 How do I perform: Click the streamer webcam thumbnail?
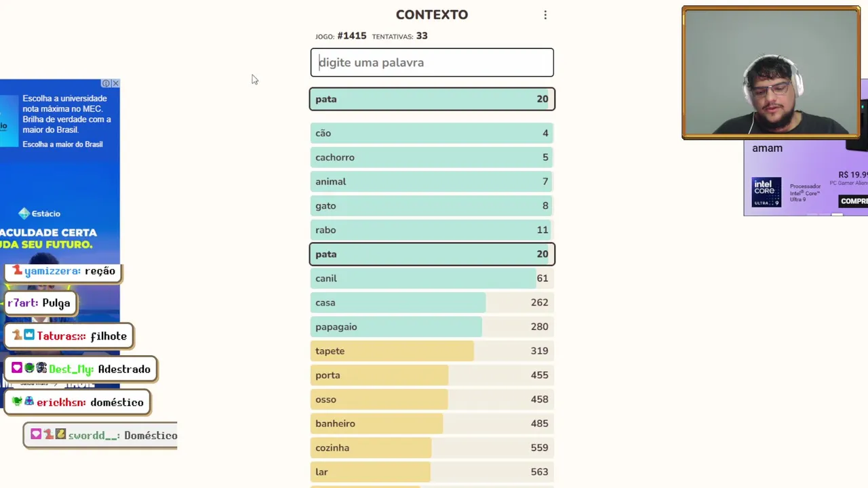(771, 73)
